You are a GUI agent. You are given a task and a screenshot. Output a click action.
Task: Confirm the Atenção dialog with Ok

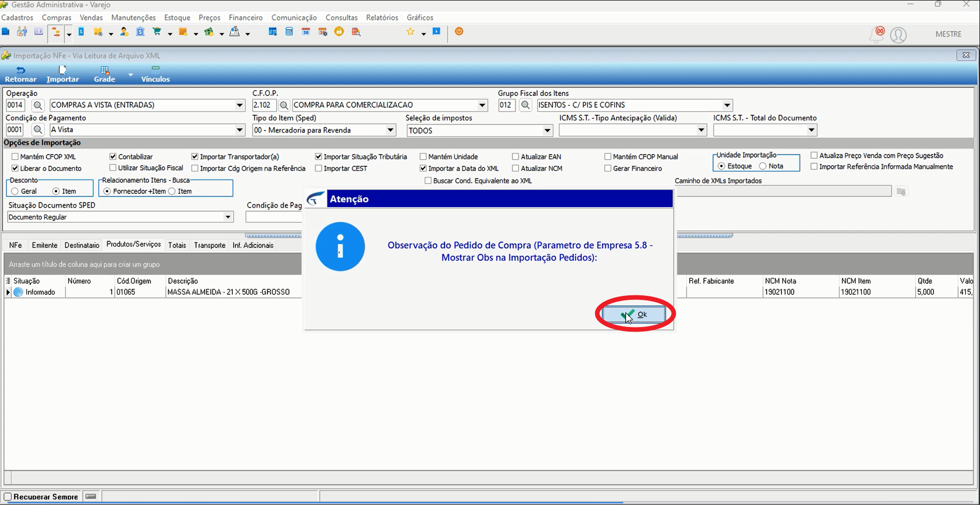pyautogui.click(x=634, y=314)
